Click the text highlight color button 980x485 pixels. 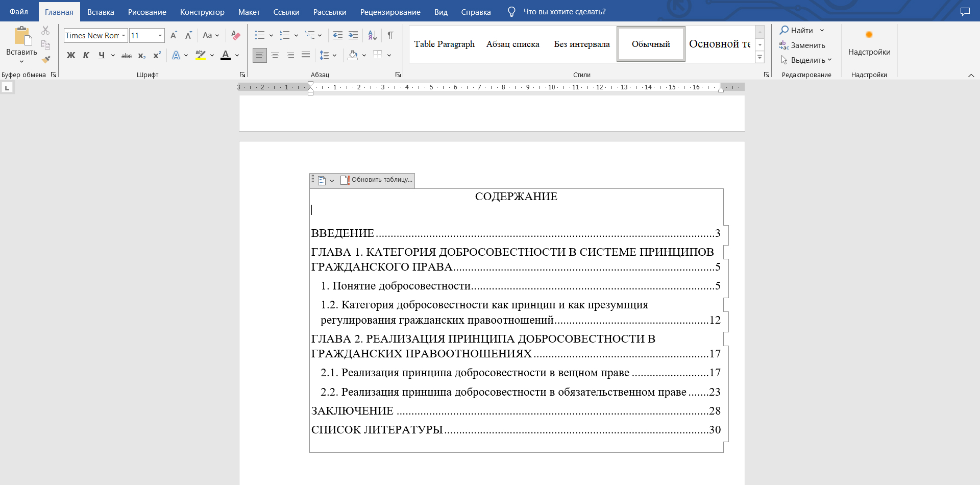point(201,55)
